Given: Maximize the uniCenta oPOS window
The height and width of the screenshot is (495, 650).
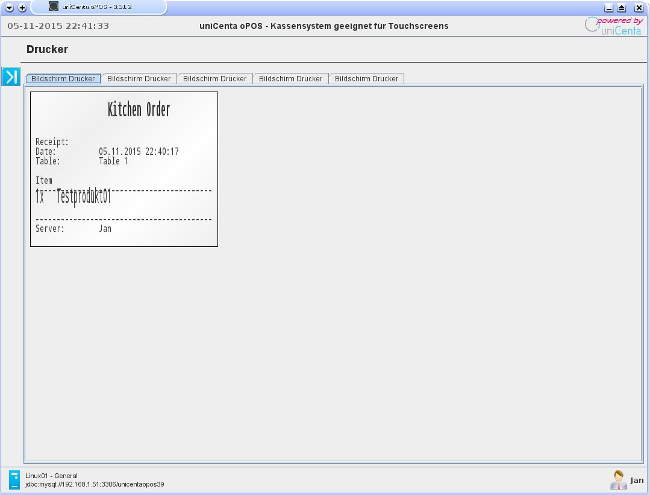Looking at the screenshot, I should (x=621, y=7).
